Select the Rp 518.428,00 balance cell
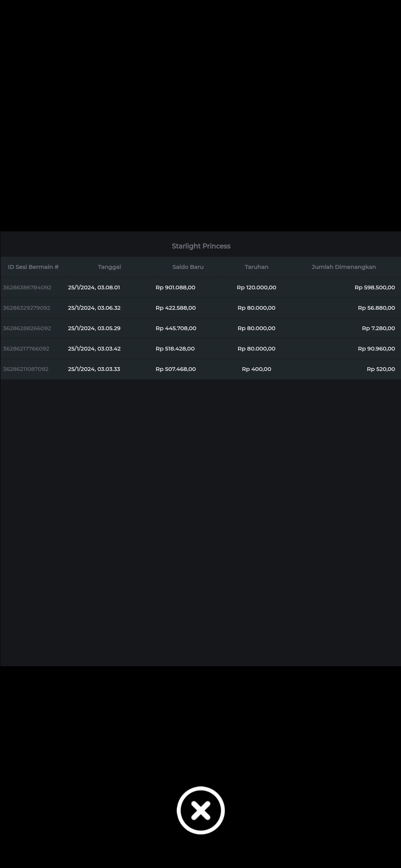 (x=175, y=349)
